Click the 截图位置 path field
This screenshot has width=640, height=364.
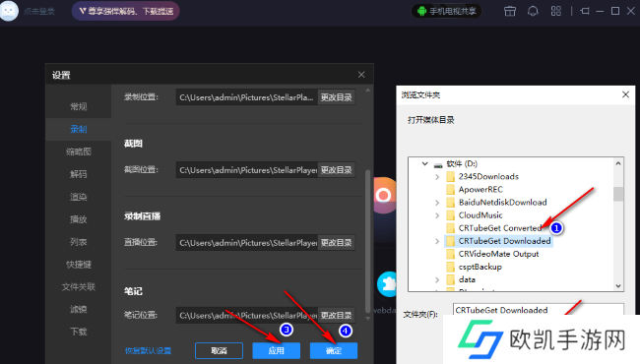coord(247,170)
